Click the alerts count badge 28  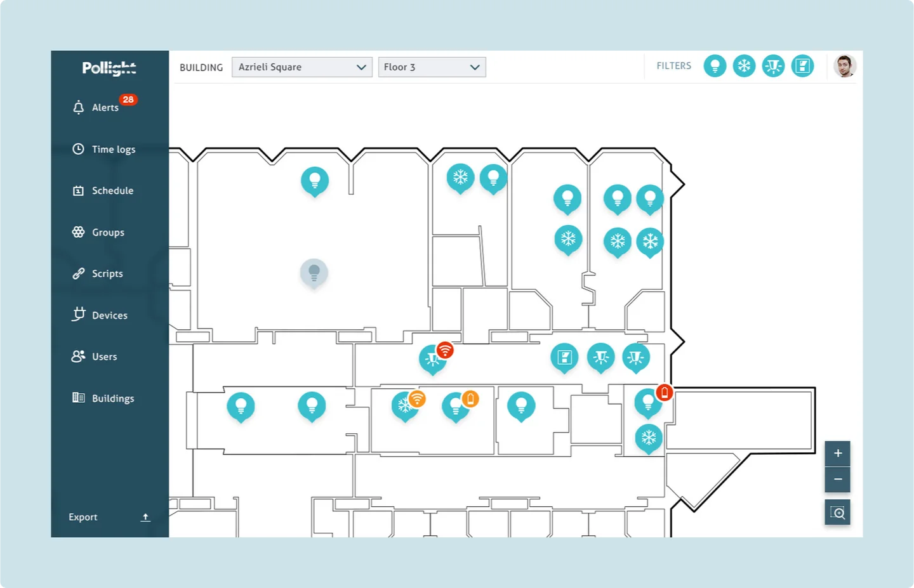128,100
